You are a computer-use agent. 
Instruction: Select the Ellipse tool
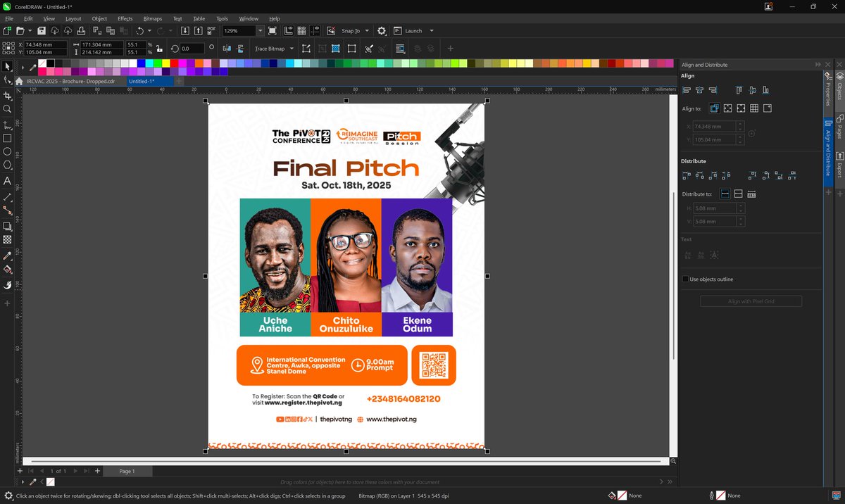coord(7,151)
